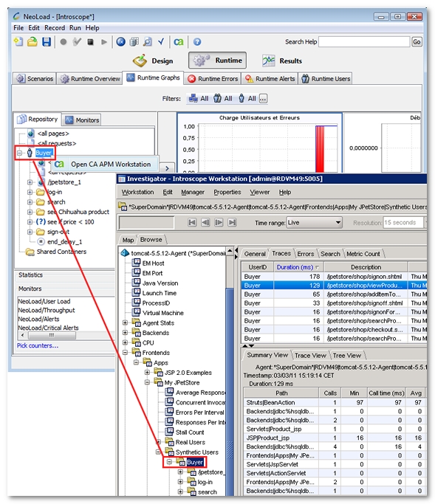Click the Resolution 15 seconds field
The image size is (435, 504).
pyautogui.click(x=403, y=222)
